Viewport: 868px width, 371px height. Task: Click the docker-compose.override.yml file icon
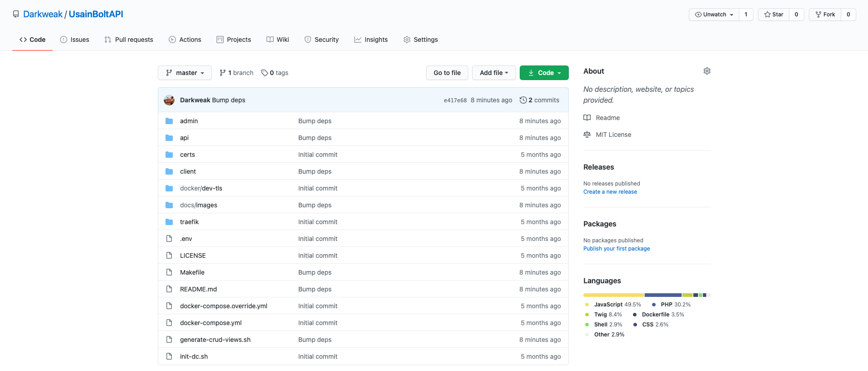click(x=169, y=306)
